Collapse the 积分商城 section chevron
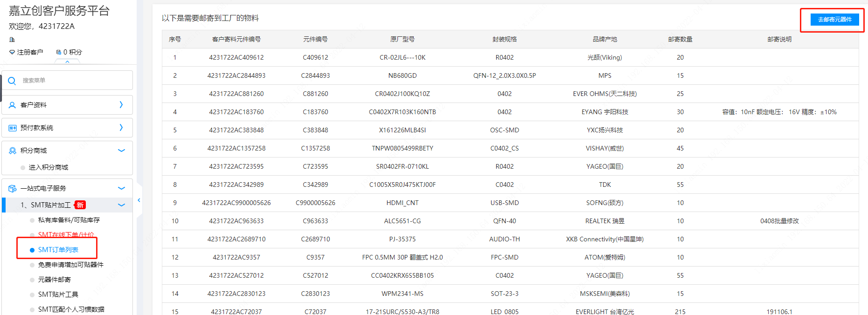Image resolution: width=868 pixels, height=315 pixels. point(121,151)
